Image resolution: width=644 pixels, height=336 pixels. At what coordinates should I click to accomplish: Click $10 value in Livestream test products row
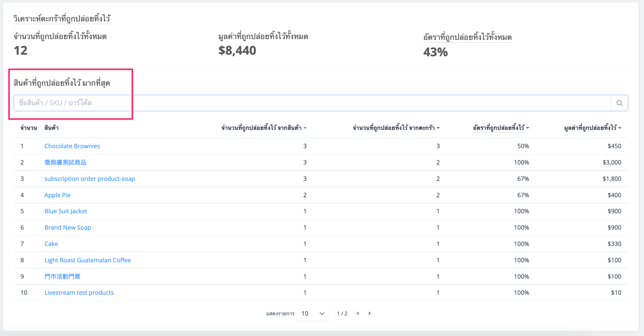click(x=616, y=293)
